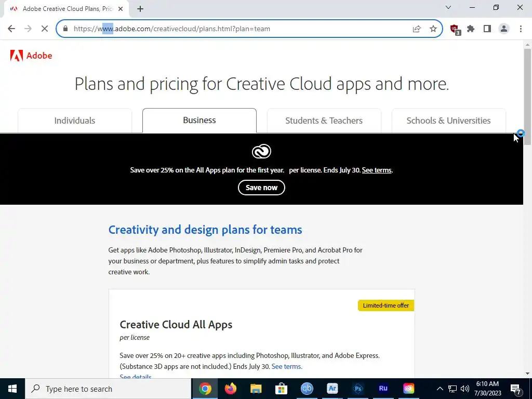
Task: Open the Schools & Universities tab
Action: click(x=448, y=121)
